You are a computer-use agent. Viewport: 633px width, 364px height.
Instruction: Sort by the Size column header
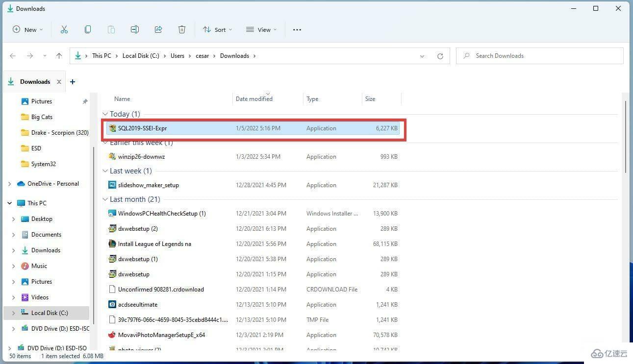pyautogui.click(x=370, y=99)
